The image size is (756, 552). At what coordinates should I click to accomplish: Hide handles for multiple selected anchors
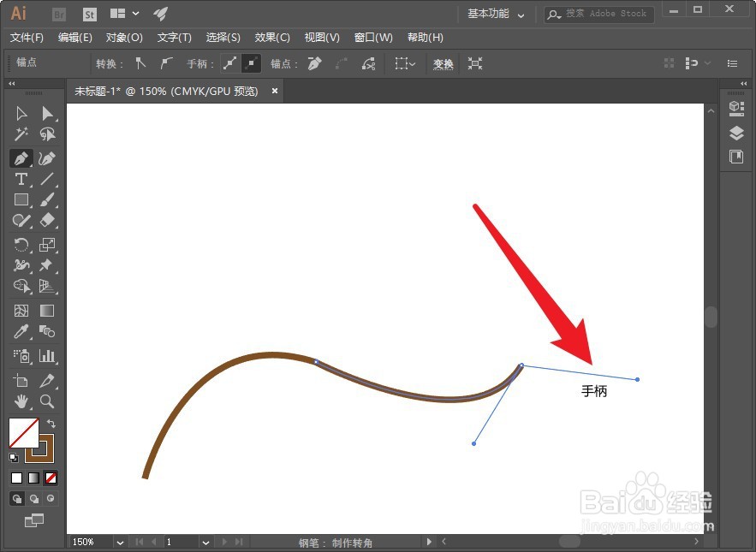[x=251, y=63]
